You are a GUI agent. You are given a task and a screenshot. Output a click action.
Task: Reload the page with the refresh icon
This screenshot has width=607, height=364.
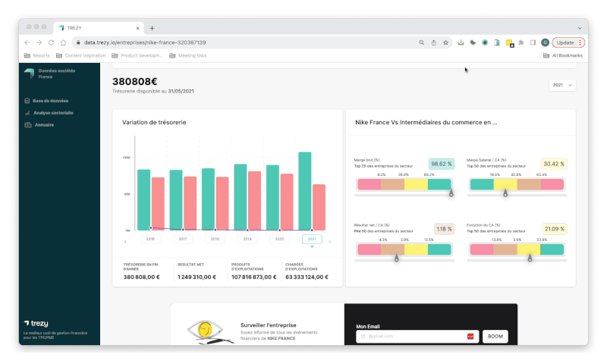pos(51,42)
